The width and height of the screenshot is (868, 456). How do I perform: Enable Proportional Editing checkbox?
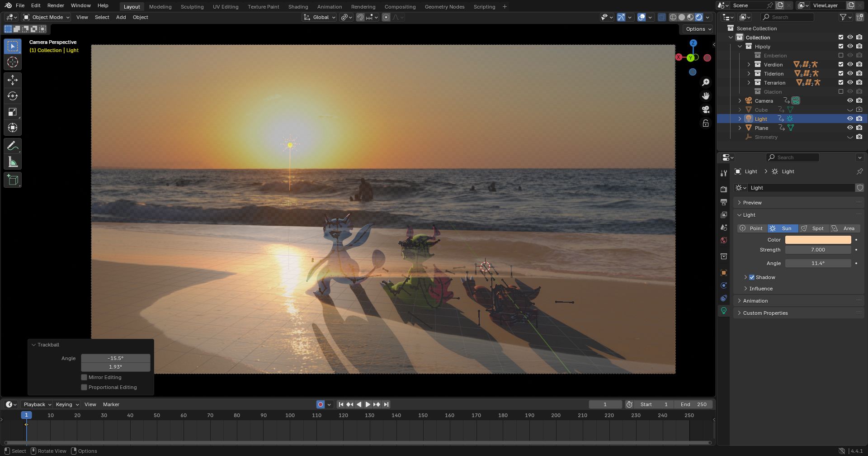84,387
